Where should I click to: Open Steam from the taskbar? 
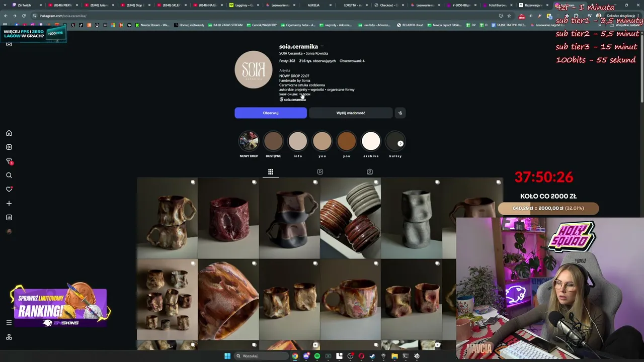pos(372,356)
